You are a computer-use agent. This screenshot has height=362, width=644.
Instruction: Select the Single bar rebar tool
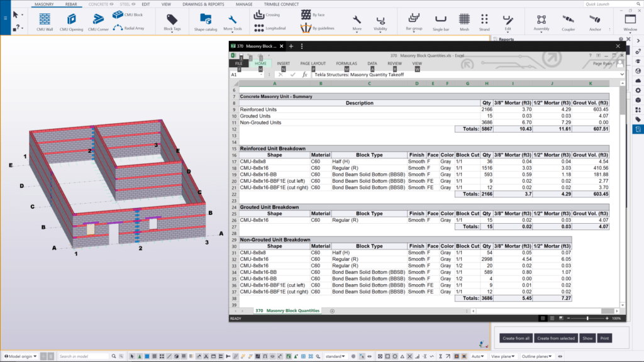point(441,21)
